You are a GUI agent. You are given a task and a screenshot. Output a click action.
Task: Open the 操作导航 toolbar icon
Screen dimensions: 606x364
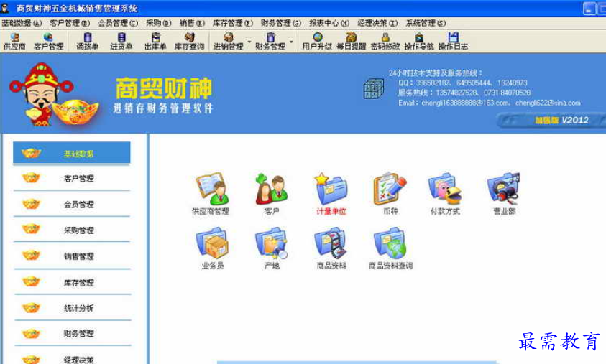[x=419, y=42]
